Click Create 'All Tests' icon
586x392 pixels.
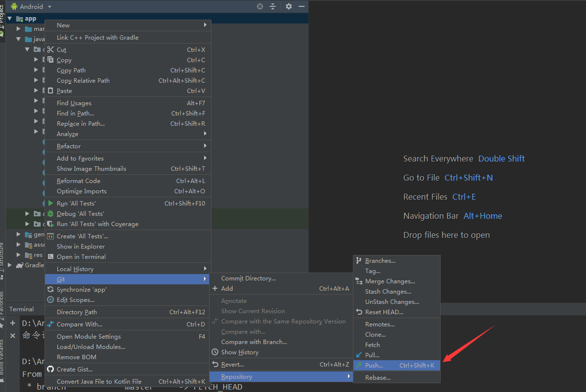coord(50,236)
